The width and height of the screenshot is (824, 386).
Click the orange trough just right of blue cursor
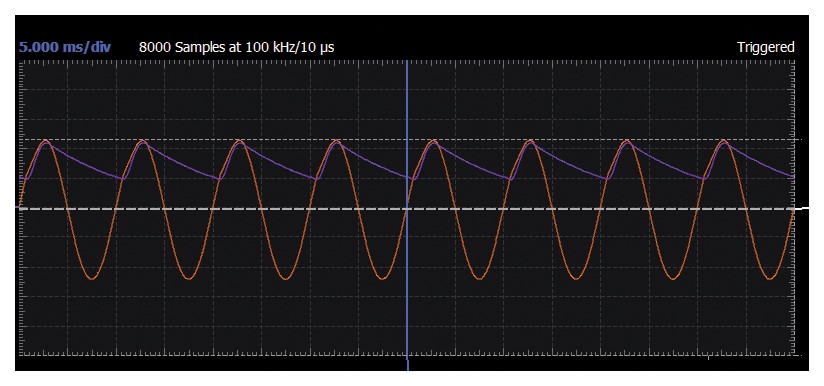pos(479,278)
